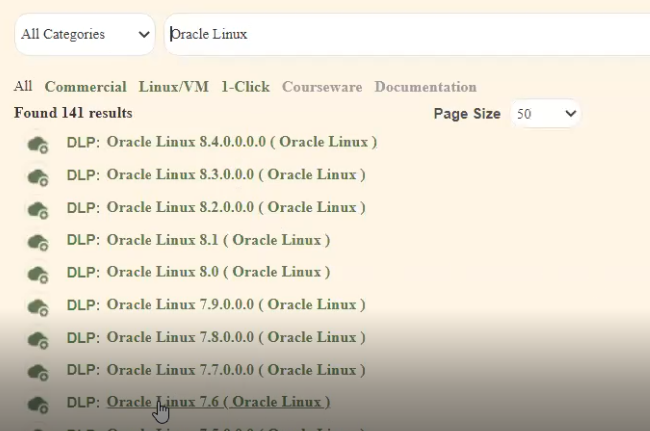Click download icon beside Oracle Linux 8.0
The width and height of the screenshot is (650, 431).
pyautogui.click(x=38, y=275)
